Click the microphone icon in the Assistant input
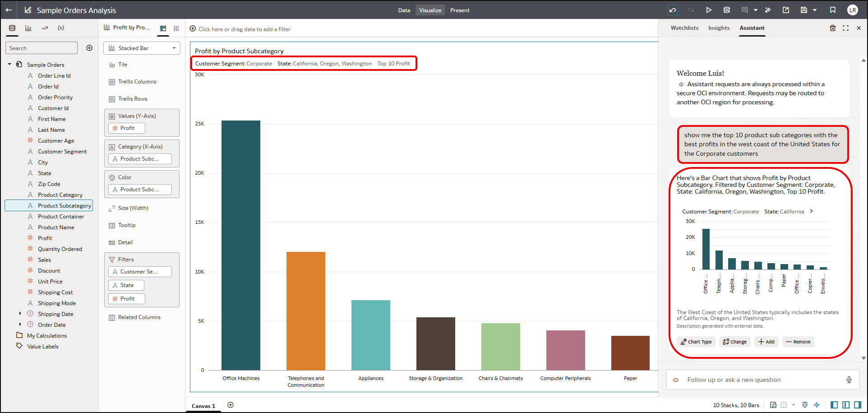The height and width of the screenshot is (413, 868). coord(849,380)
